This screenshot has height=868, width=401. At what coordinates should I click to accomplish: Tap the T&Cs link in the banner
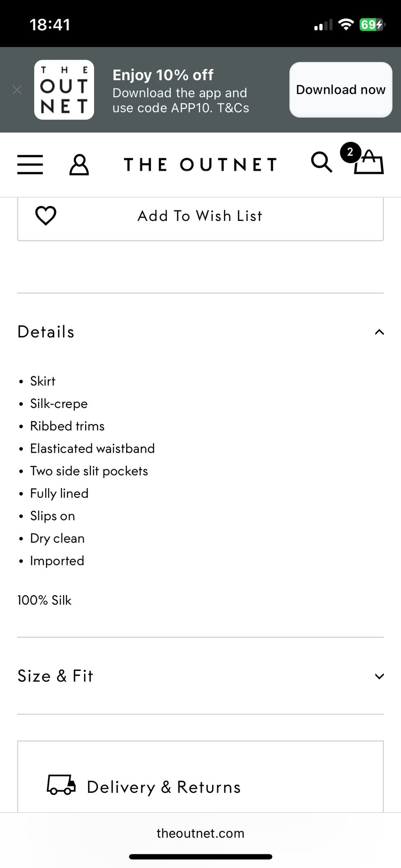[233, 108]
